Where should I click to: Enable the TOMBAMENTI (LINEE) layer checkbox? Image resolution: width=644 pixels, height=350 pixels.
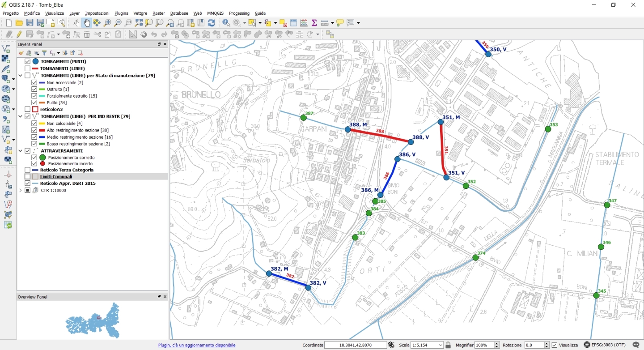(28, 68)
